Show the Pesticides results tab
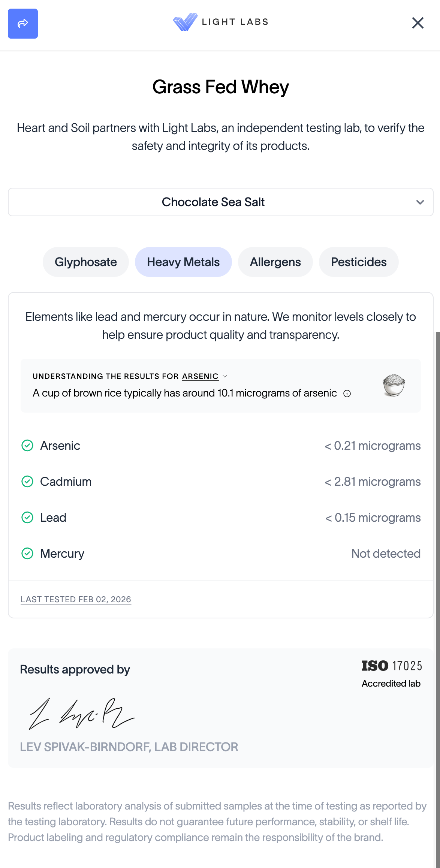The height and width of the screenshot is (868, 440). point(359,262)
